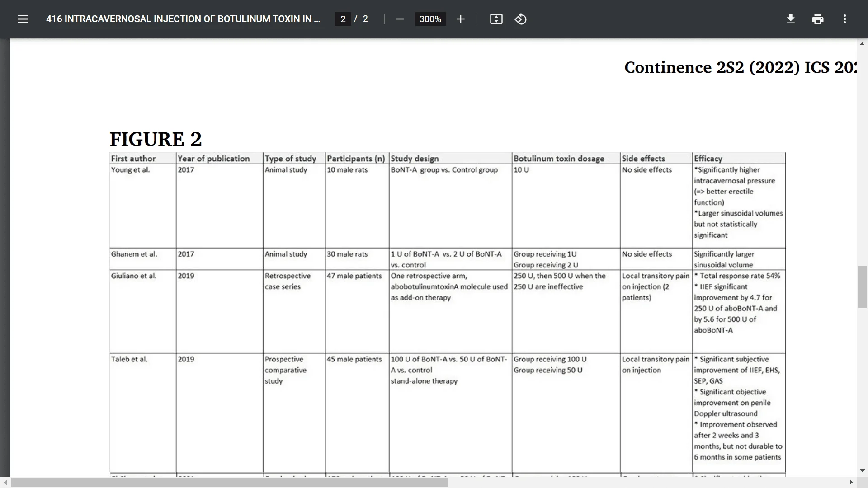Toggle the fit to page icon
This screenshot has width=868, height=488.
[x=496, y=19]
